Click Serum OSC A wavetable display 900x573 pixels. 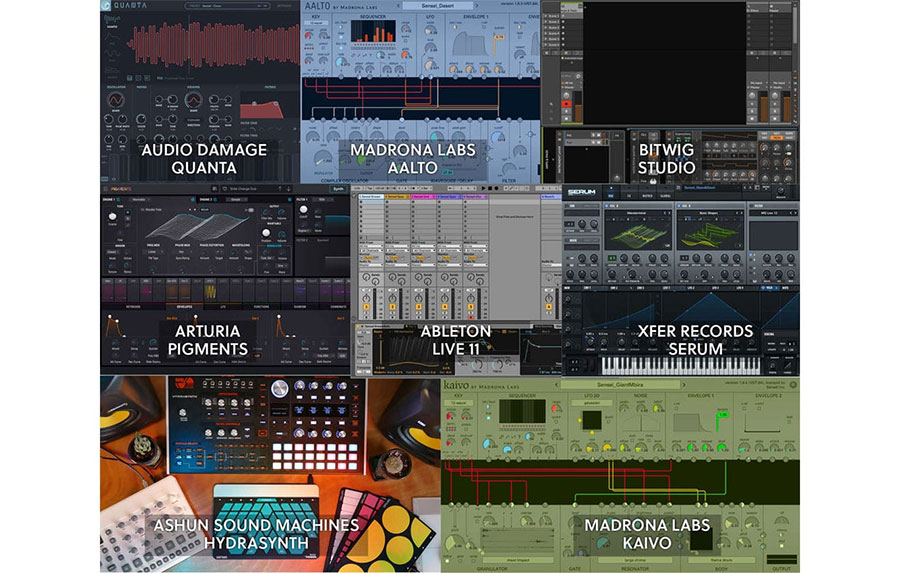[x=638, y=233]
